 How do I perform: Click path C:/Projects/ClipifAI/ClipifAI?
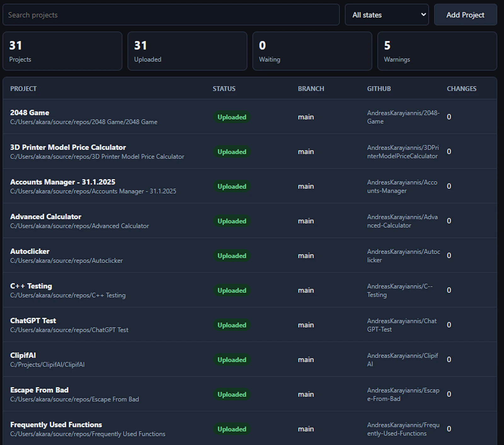point(47,365)
